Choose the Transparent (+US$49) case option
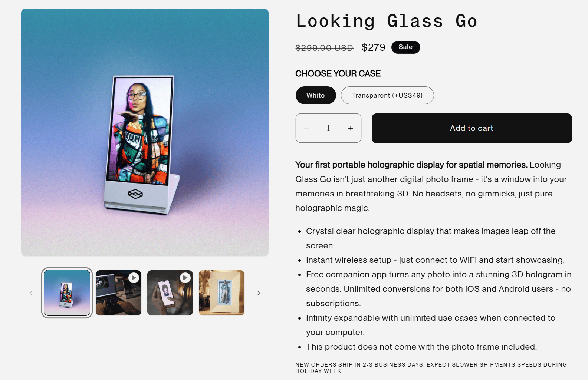This screenshot has height=380, width=588. pyautogui.click(x=387, y=95)
